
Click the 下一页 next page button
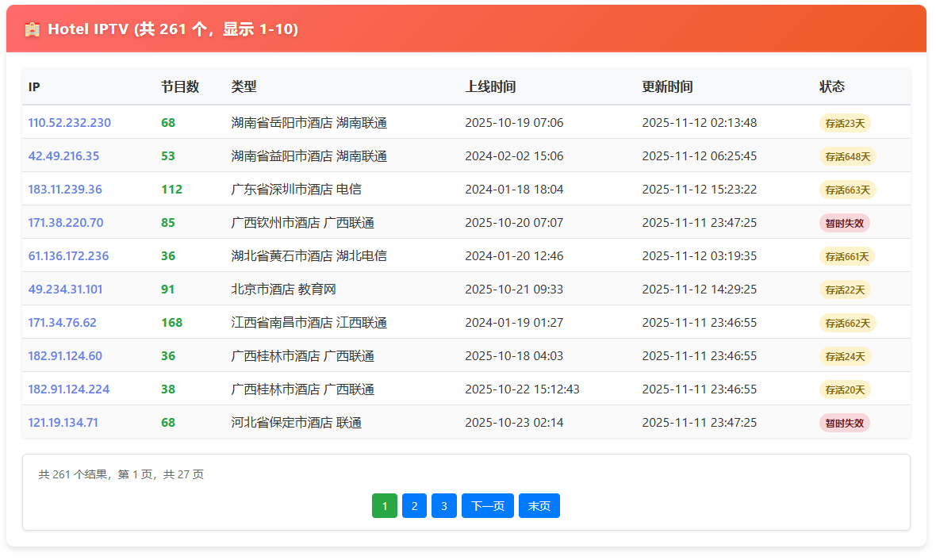click(x=488, y=506)
